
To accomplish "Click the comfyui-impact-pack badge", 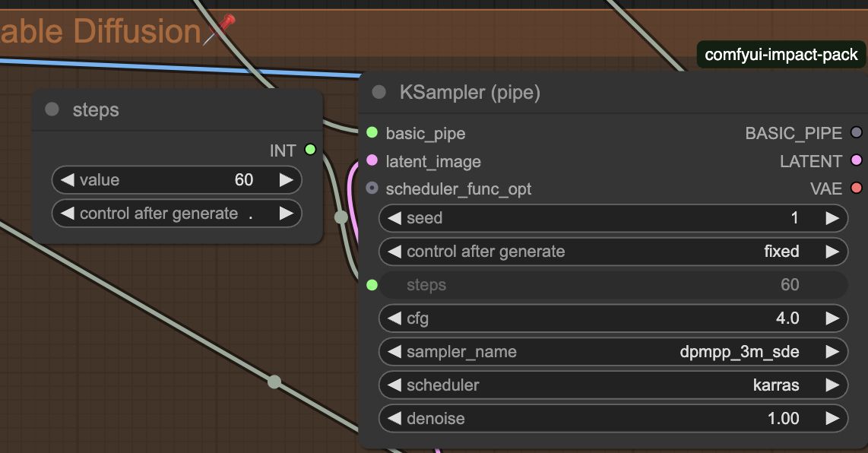I will 781,55.
